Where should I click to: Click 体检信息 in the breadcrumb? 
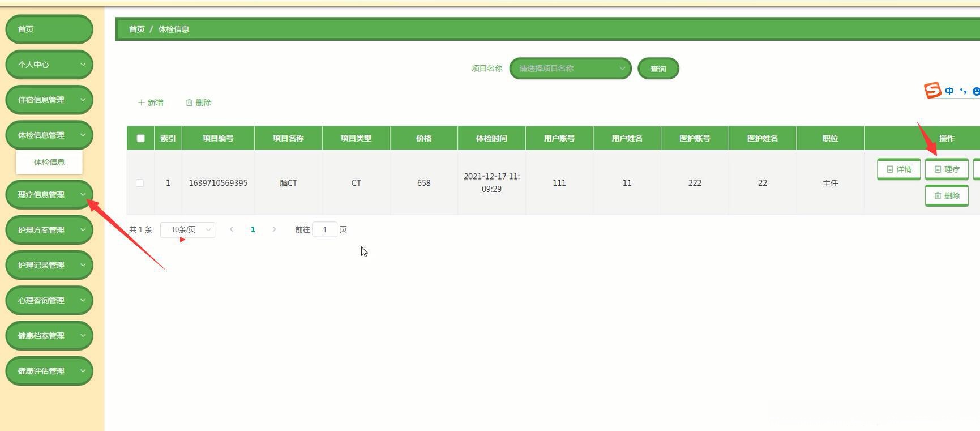[173, 29]
